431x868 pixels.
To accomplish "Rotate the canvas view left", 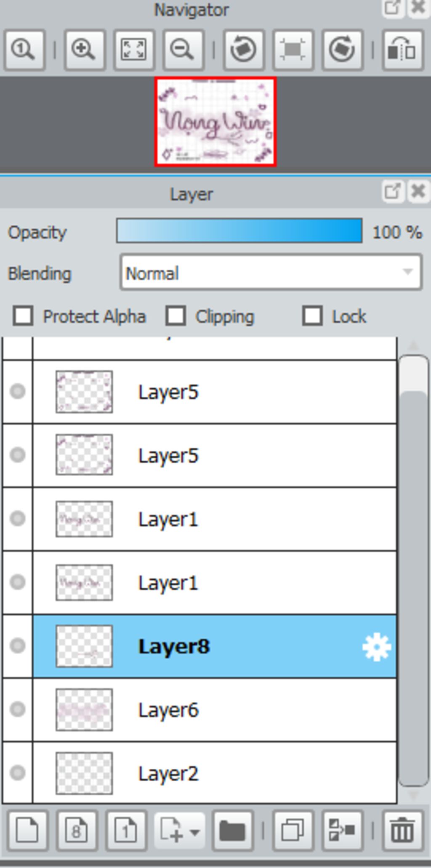I will point(244,50).
